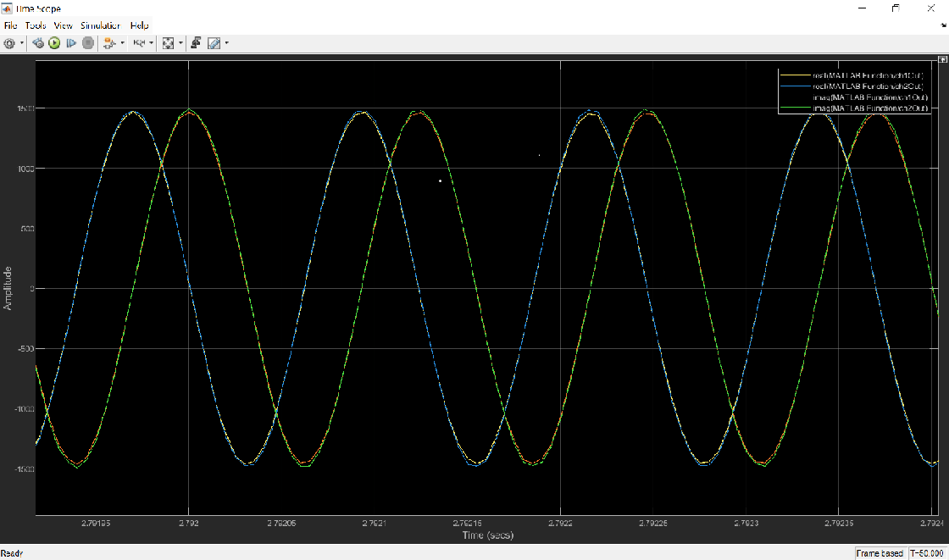
Task: Expand the Configuration Properties dropdown arrow
Action: click(x=22, y=43)
